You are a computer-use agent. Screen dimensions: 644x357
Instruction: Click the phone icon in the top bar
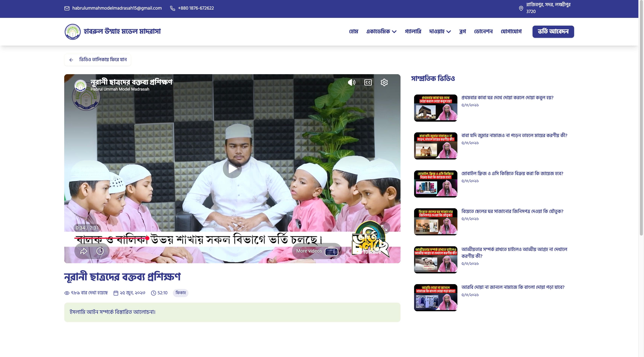[172, 8]
